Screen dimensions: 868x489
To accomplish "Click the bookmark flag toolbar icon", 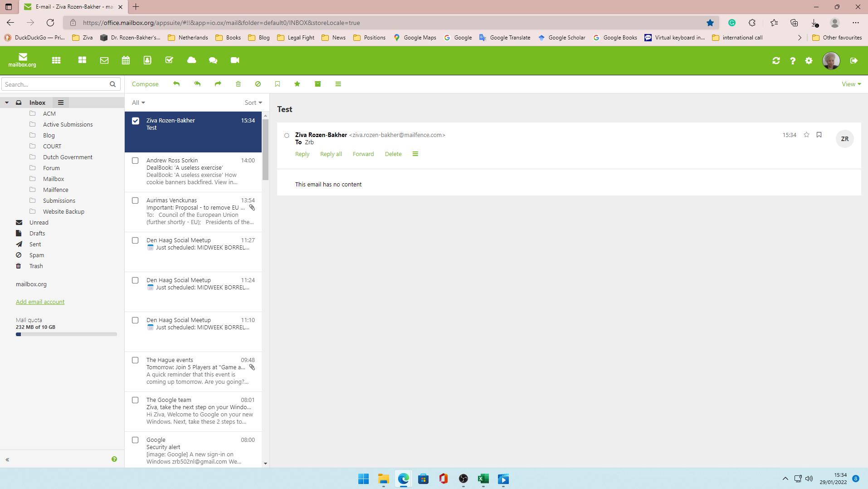I will 278,84.
